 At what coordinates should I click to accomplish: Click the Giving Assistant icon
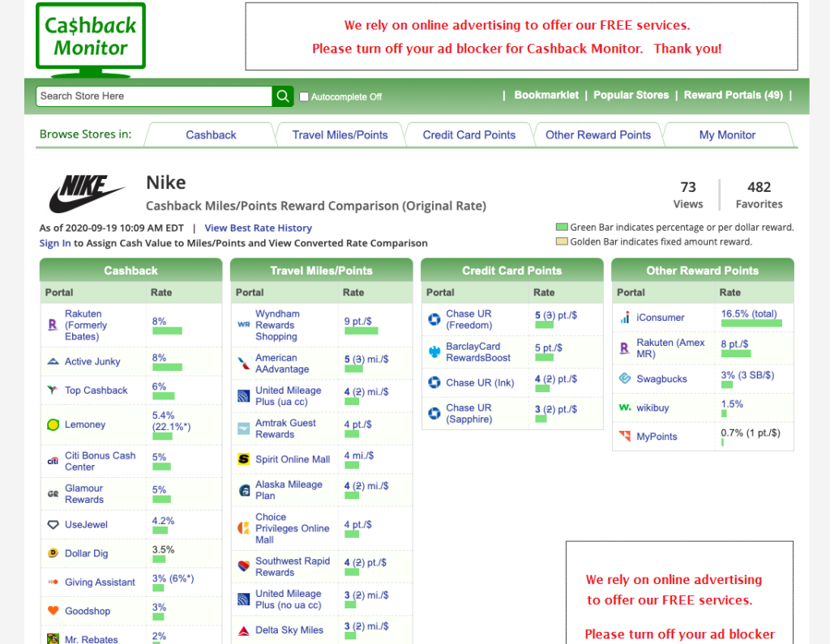click(53, 582)
